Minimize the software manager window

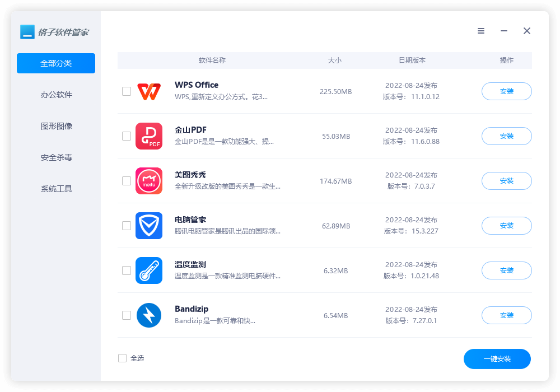504,31
